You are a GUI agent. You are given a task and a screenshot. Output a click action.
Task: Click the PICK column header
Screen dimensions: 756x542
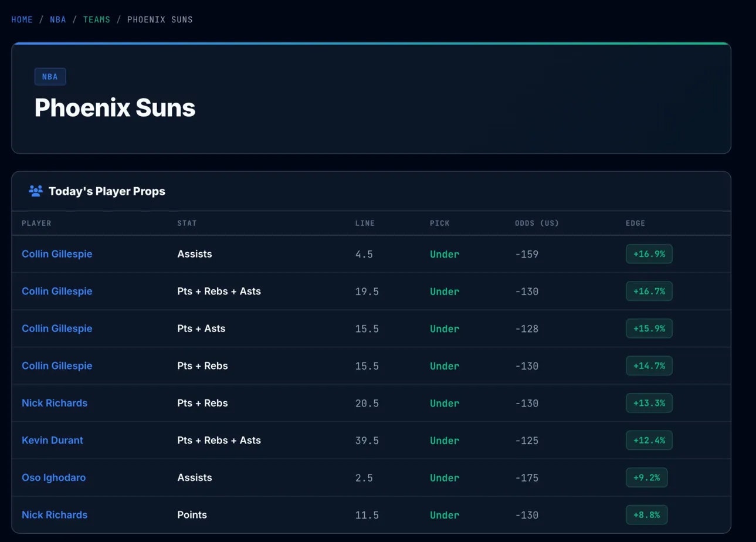440,223
